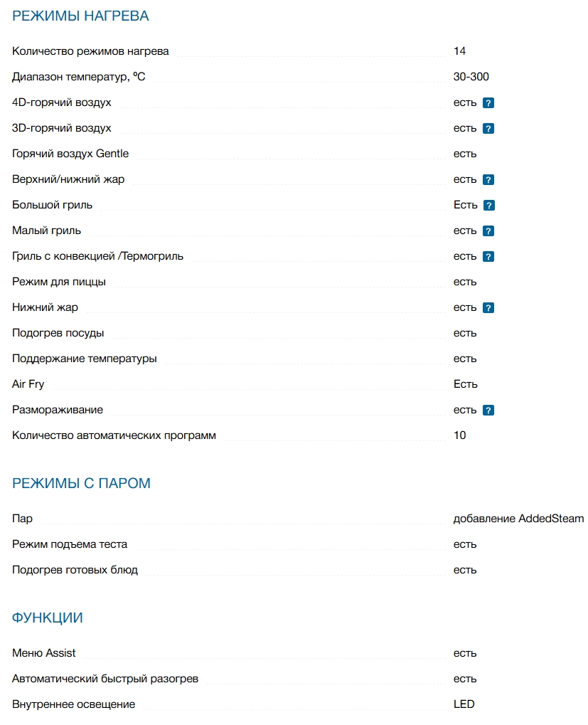The width and height of the screenshot is (588, 725).
Task: Open the Размораживание help tooltip
Action: click(x=488, y=411)
